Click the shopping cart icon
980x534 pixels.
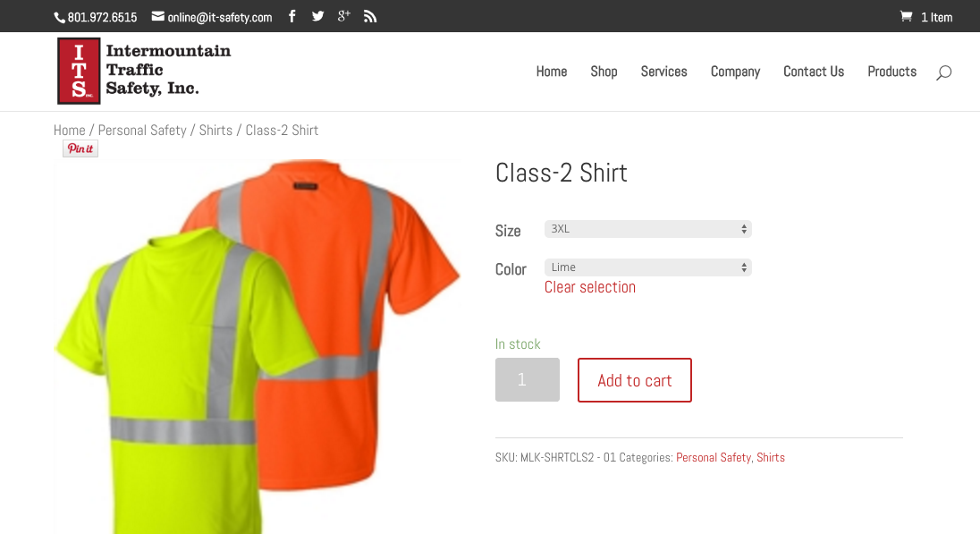click(x=906, y=16)
